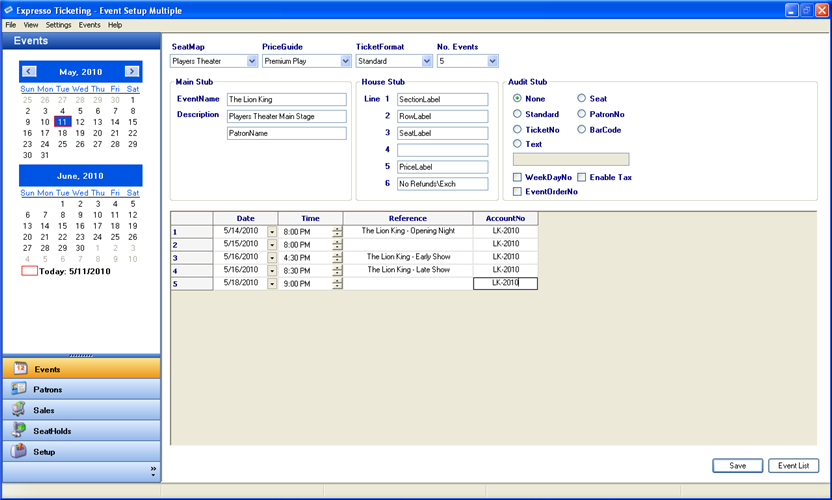This screenshot has height=500, width=832.
Task: Open date picker for 5/14/2010 row
Action: (272, 232)
